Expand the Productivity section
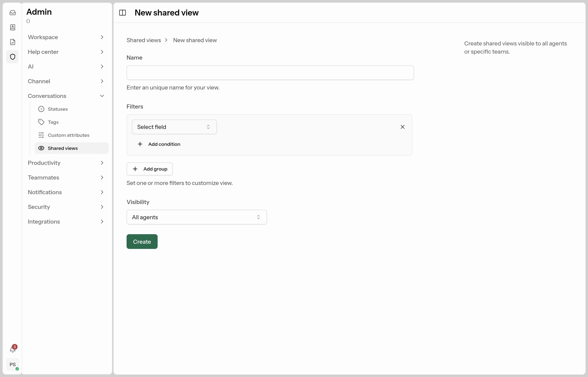Viewport: 588px width, 377px height. pyautogui.click(x=66, y=163)
